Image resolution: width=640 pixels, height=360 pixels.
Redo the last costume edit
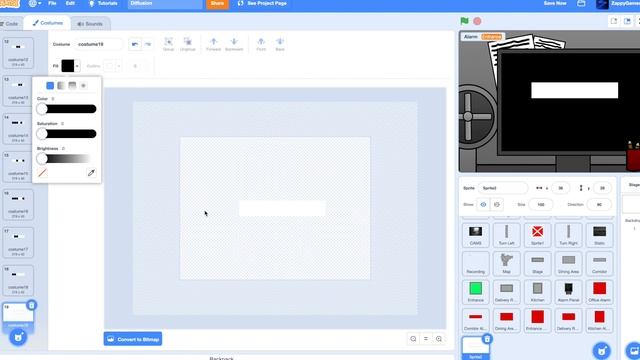pos(148,44)
